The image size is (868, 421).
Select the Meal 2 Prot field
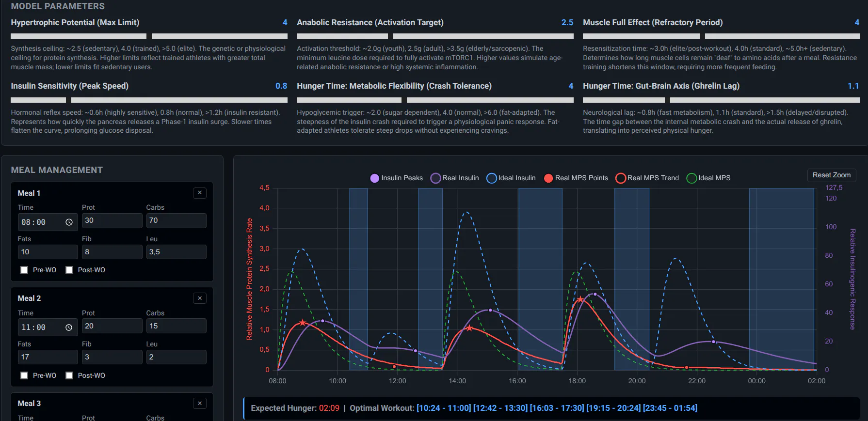pos(112,326)
